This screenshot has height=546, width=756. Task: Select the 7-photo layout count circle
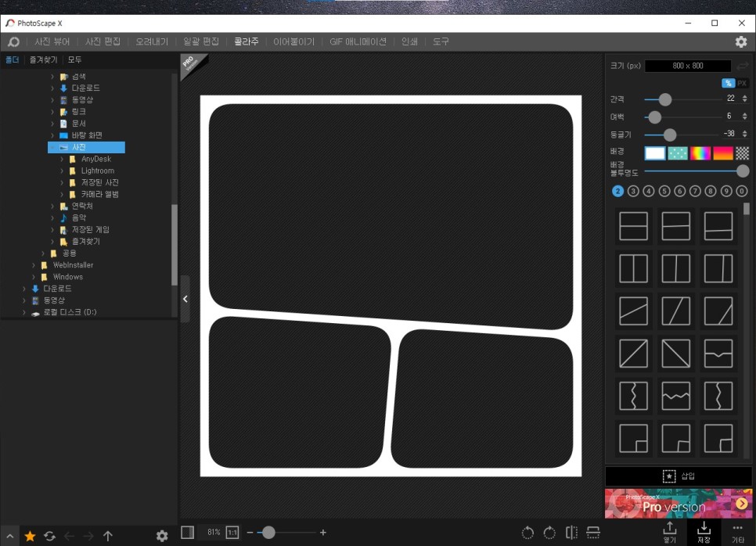(695, 192)
